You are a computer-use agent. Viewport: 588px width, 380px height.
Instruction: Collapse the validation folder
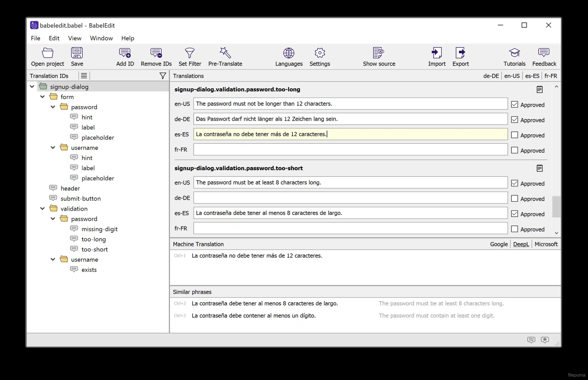42,208
